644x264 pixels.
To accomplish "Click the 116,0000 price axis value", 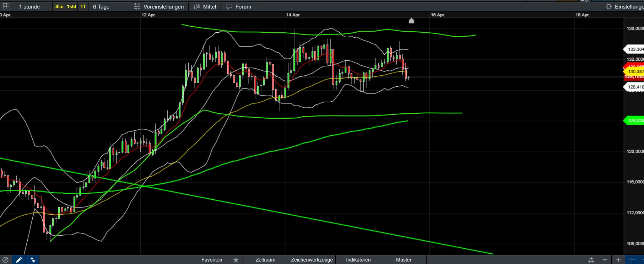I will pyautogui.click(x=635, y=182).
